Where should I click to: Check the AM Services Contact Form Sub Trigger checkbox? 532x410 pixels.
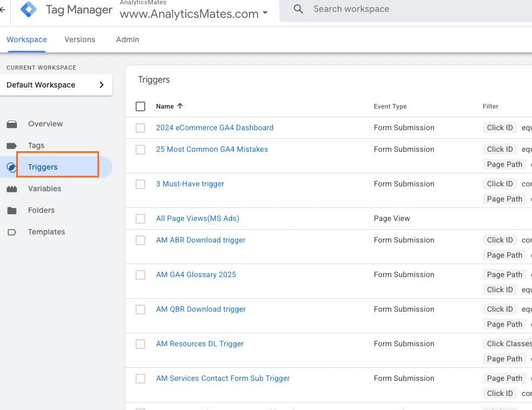(x=140, y=379)
